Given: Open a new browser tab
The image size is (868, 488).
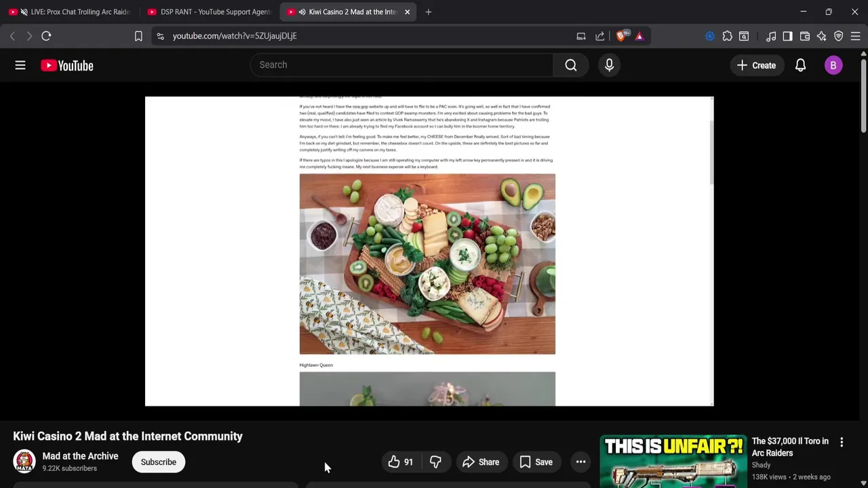Looking at the screenshot, I should click(x=428, y=12).
